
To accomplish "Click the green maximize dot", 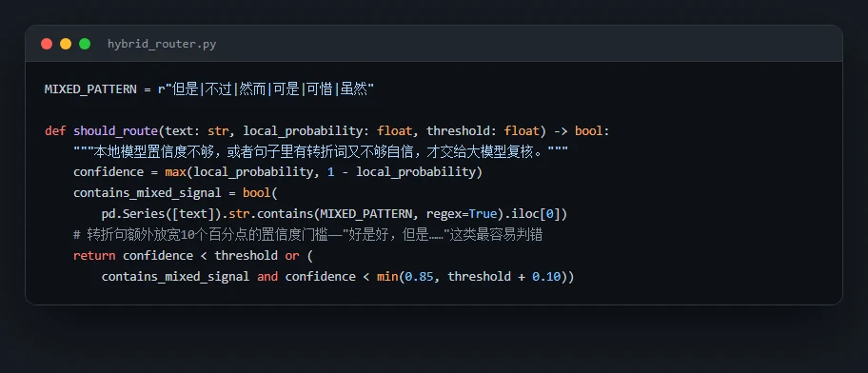I will click(x=84, y=44).
